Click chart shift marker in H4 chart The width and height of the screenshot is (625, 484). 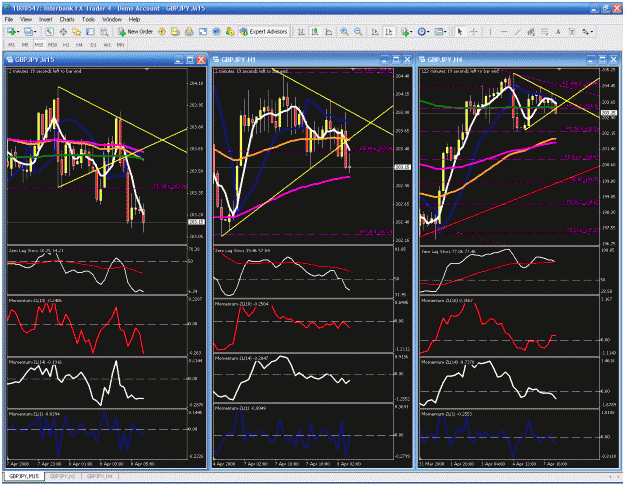click(x=559, y=70)
